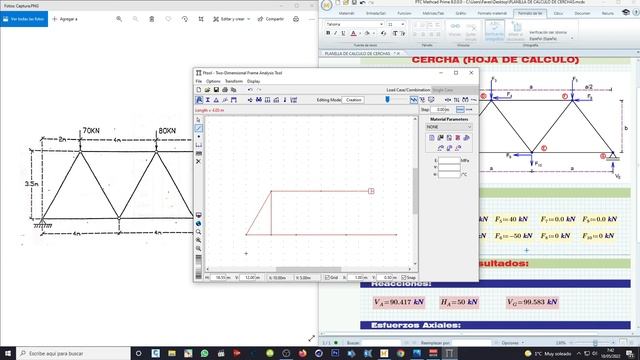Viewport: 640px width, 360px height.
Task: Select the material parameters icon in Ftool
Action: 199,100
